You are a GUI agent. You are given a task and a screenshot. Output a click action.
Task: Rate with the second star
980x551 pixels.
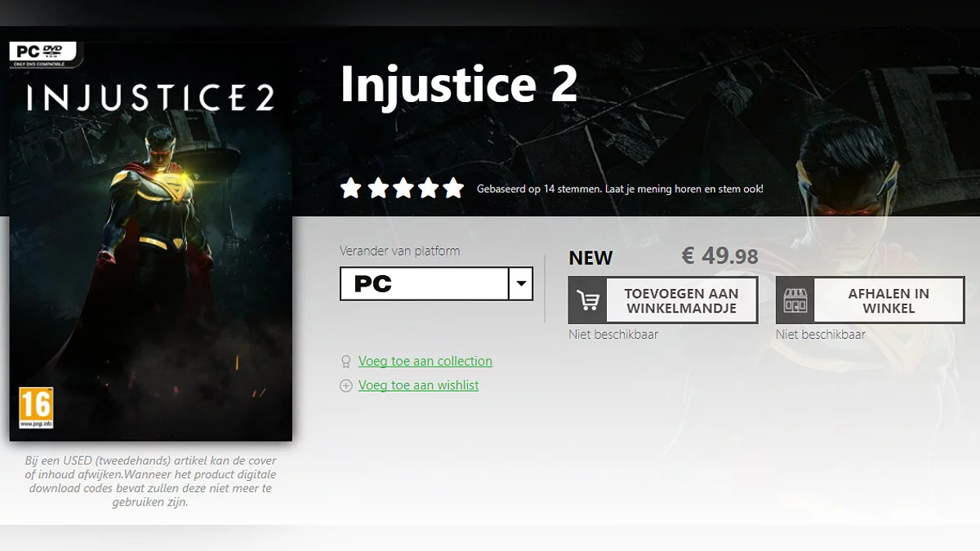[x=377, y=189]
